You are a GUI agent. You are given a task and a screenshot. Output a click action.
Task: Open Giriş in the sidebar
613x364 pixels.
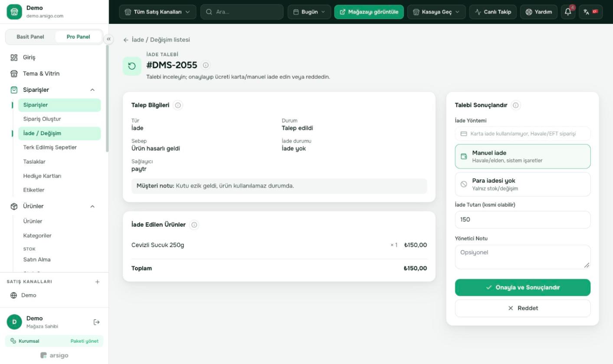[x=29, y=57]
